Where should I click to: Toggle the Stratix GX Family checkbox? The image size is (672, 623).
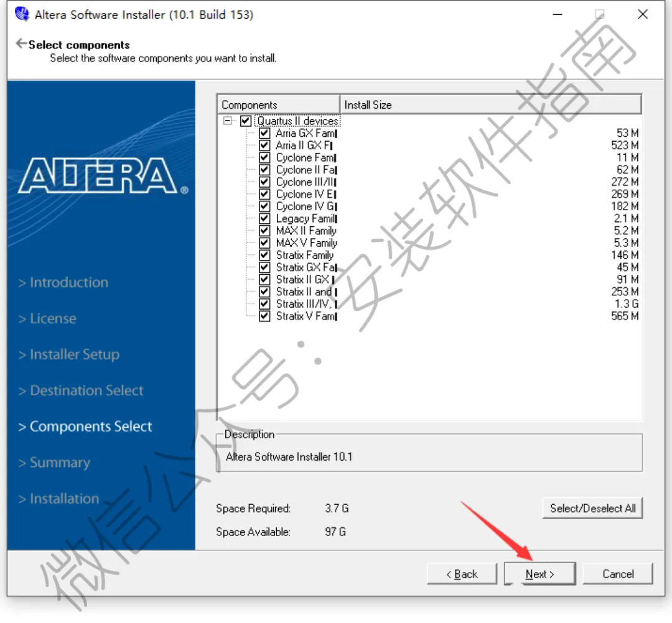[264, 267]
